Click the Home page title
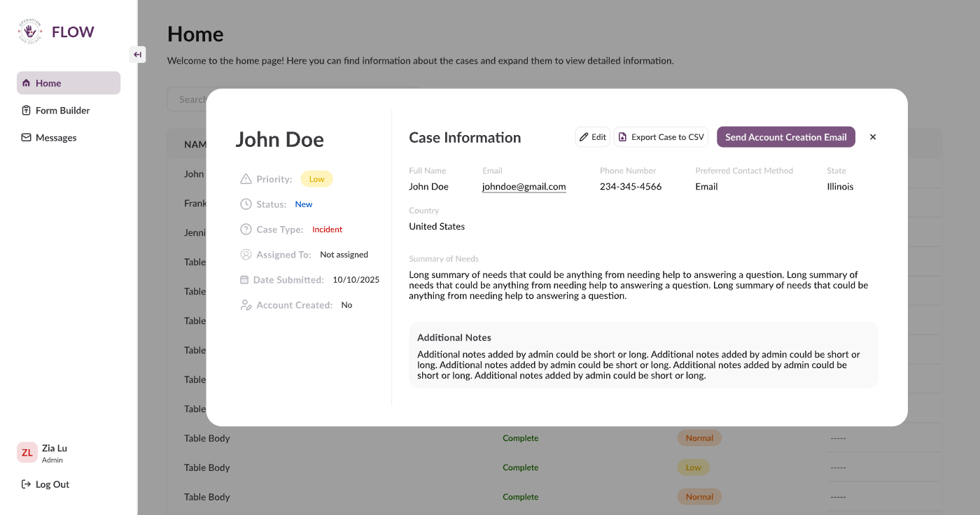 [x=195, y=34]
